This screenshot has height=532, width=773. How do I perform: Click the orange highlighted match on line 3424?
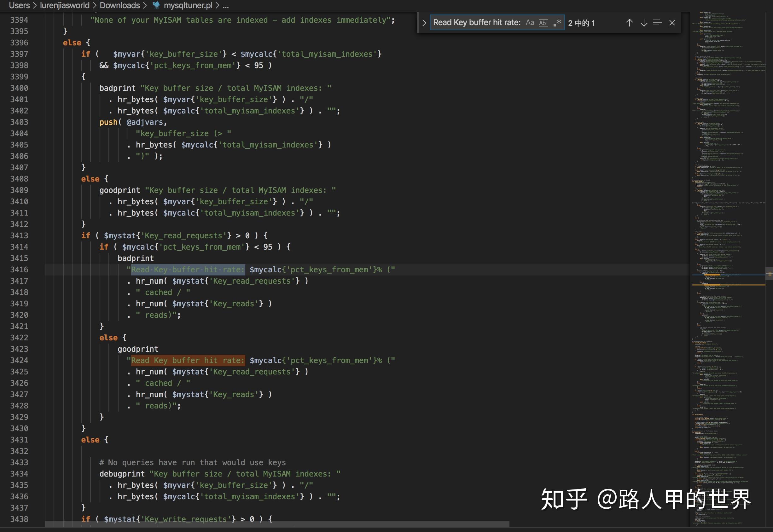coord(188,360)
